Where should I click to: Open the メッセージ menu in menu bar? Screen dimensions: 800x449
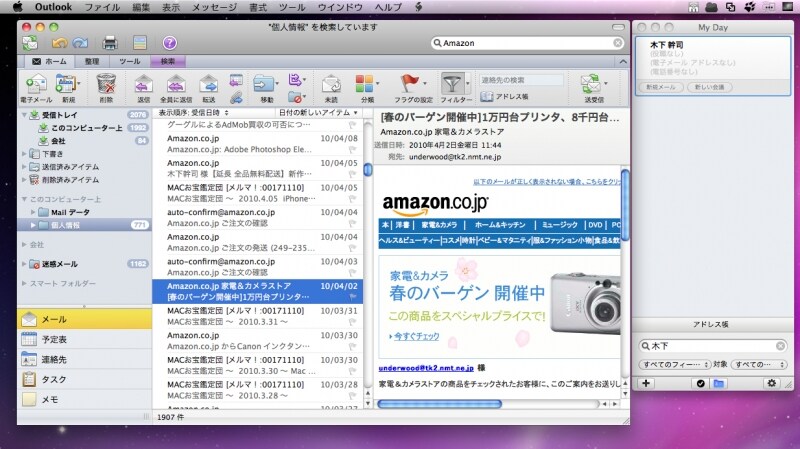pyautogui.click(x=214, y=7)
